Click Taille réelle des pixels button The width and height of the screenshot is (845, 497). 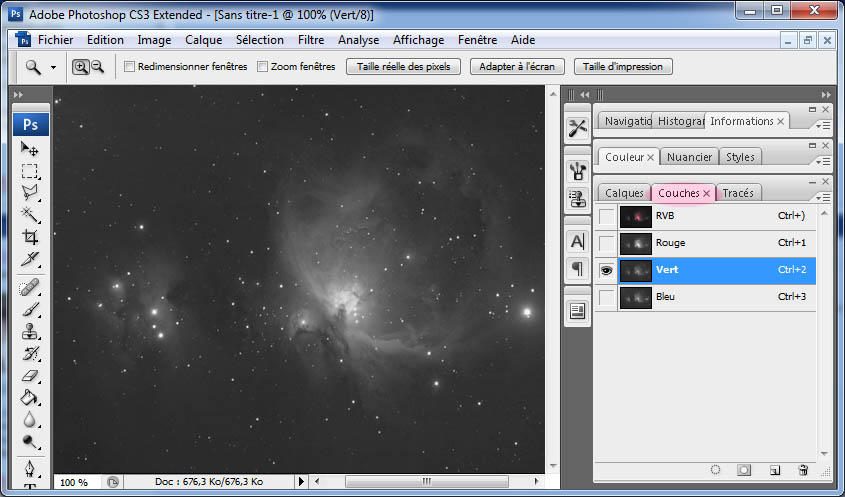pyautogui.click(x=403, y=67)
